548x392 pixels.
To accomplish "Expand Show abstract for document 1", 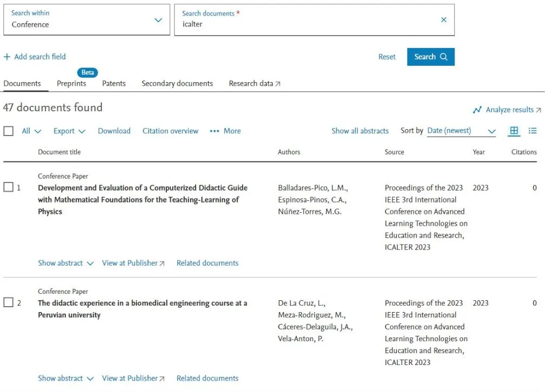I will click(x=66, y=263).
